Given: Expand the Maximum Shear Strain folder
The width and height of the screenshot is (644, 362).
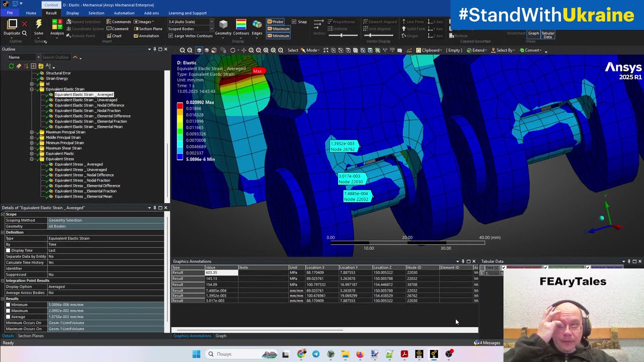Looking at the screenshot, I should click(x=32, y=148).
